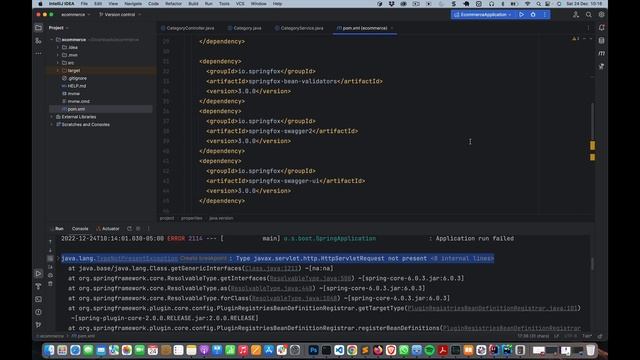
Task: Click the warnings indicator in editor corner
Action: pos(576,38)
